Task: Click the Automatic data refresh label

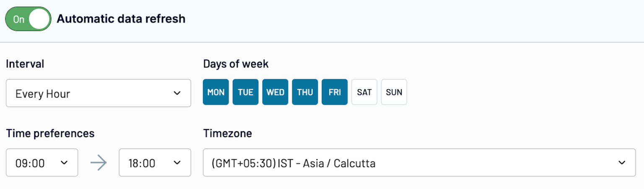Action: tap(121, 19)
